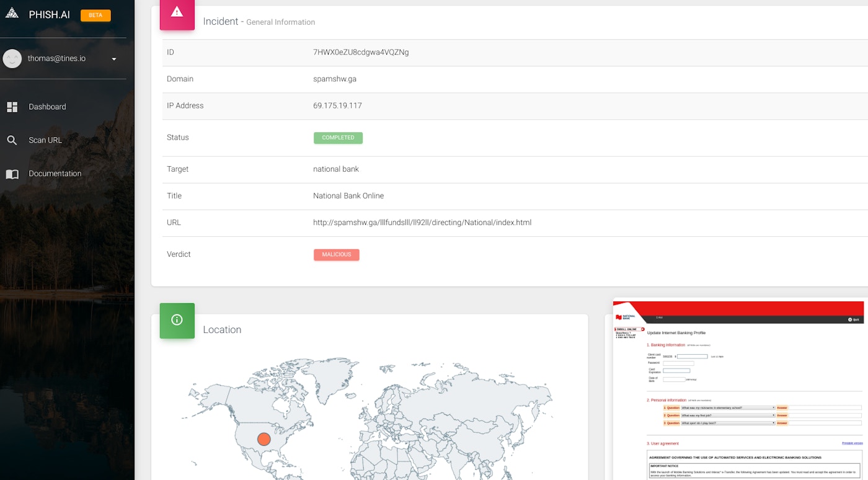This screenshot has height=480, width=868.
Task: Click the red incident warning icon
Action: point(177,12)
